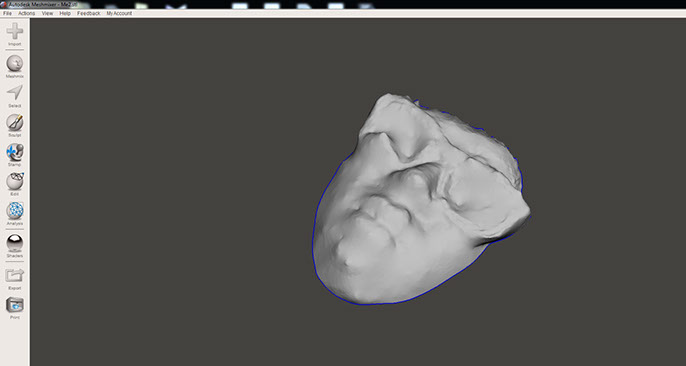Image resolution: width=686 pixels, height=366 pixels.
Task: Open the My Account menu
Action: click(x=119, y=14)
